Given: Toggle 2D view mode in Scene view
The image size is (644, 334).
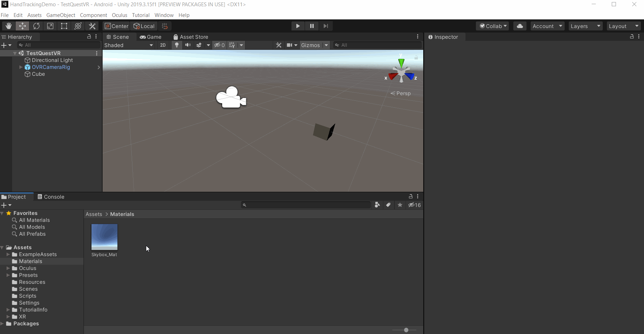Looking at the screenshot, I should tap(163, 45).
